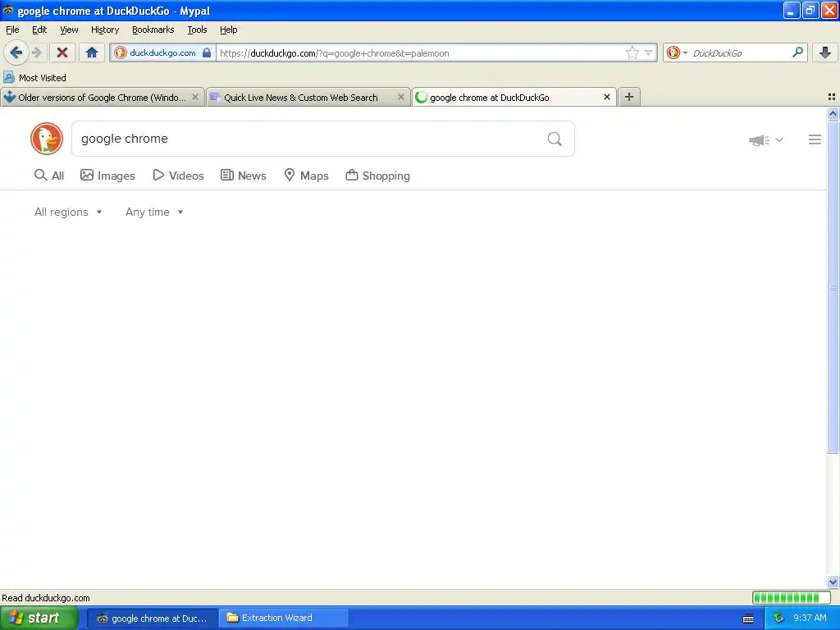Click the keyboard icon in the taskbar
The image size is (840, 630).
(x=748, y=619)
